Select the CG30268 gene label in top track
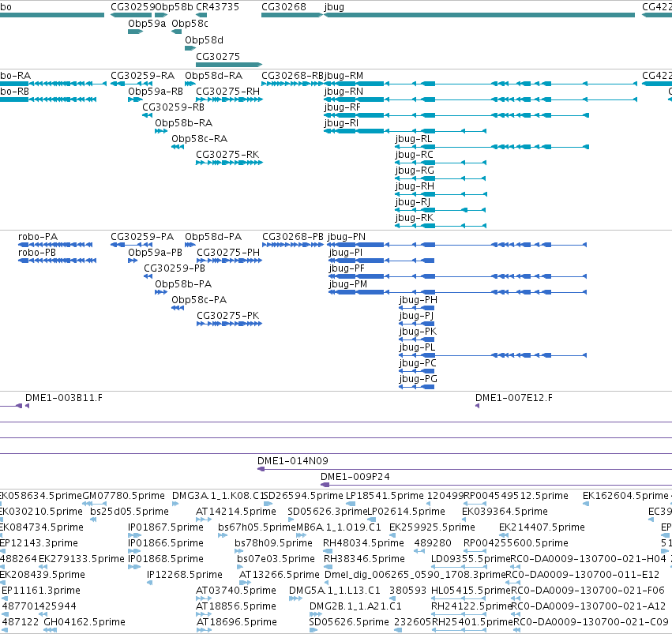The width and height of the screenshot is (672, 634). (283, 7)
